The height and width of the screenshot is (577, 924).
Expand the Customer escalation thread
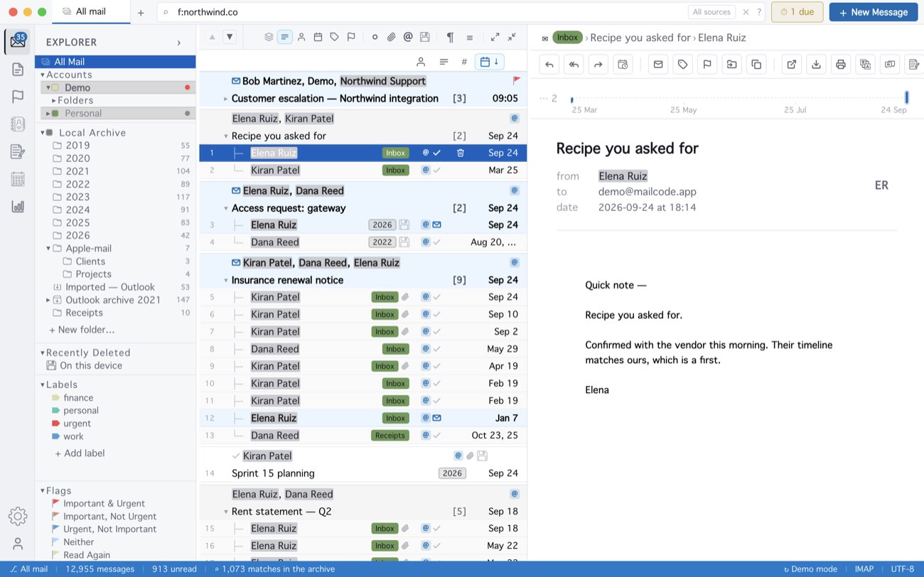[226, 99]
